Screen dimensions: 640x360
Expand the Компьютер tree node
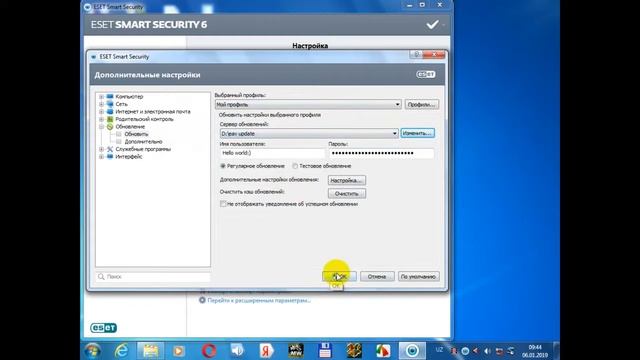tap(101, 97)
